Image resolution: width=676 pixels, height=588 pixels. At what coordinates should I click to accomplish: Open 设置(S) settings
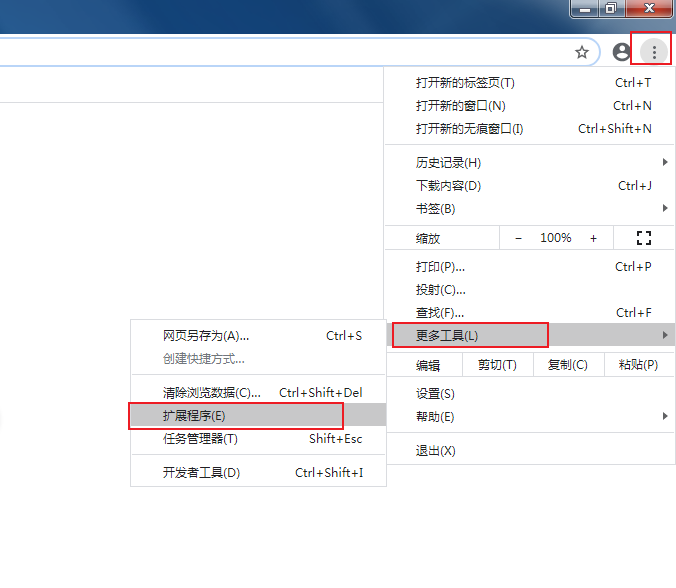click(529, 394)
